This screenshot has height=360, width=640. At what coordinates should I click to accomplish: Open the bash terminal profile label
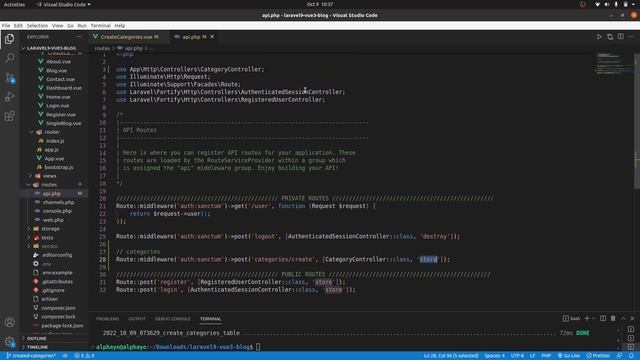click(x=571, y=318)
